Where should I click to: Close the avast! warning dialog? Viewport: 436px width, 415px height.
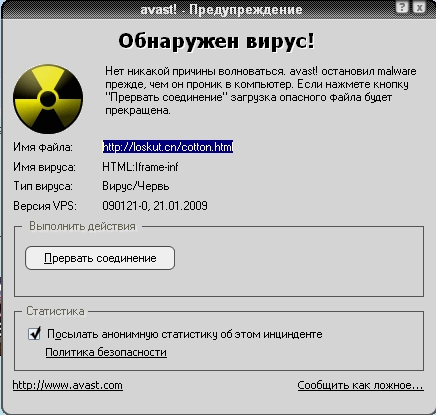coord(419,7)
